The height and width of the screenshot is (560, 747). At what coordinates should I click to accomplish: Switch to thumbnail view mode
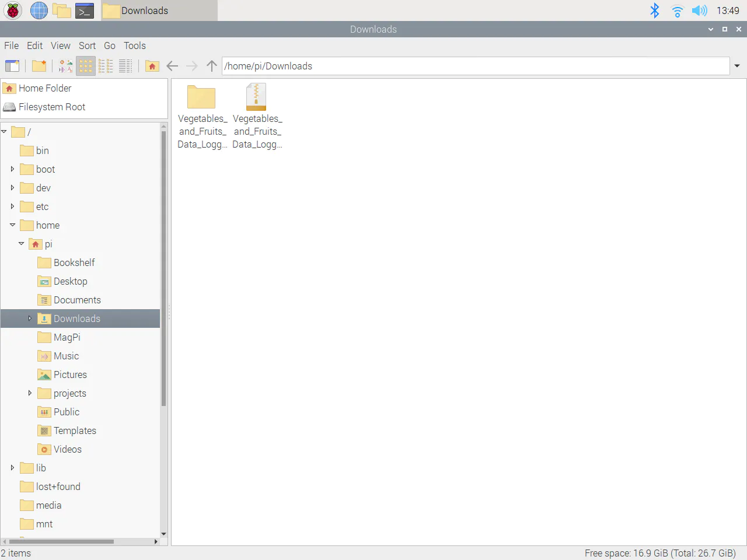pyautogui.click(x=66, y=66)
